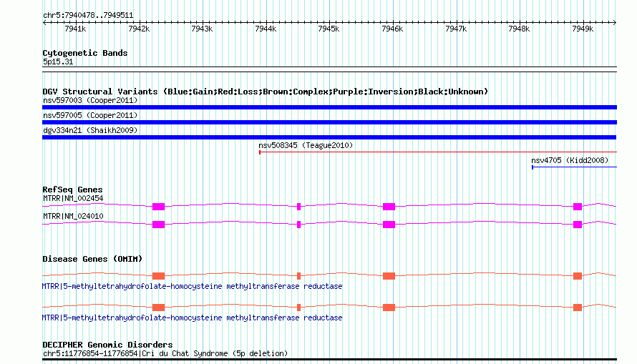Click the dgv334n21 (Shaikh2009) label
The image size is (637, 364).
[x=90, y=130]
